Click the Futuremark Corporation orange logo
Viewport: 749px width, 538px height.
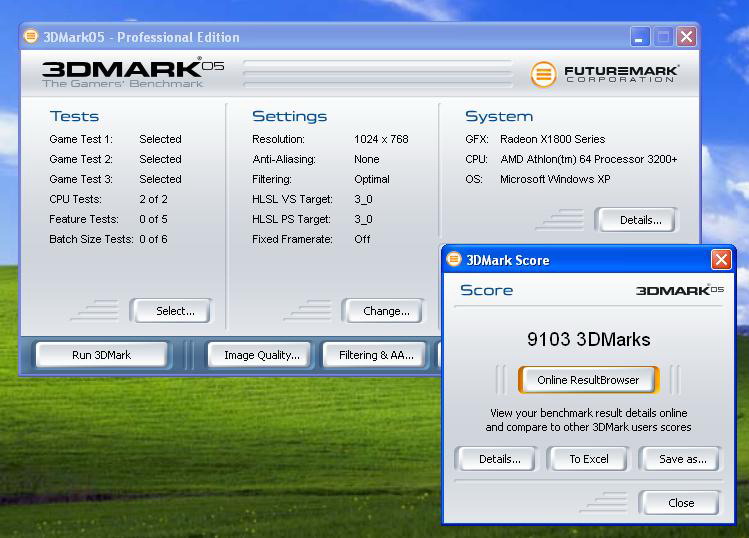543,74
